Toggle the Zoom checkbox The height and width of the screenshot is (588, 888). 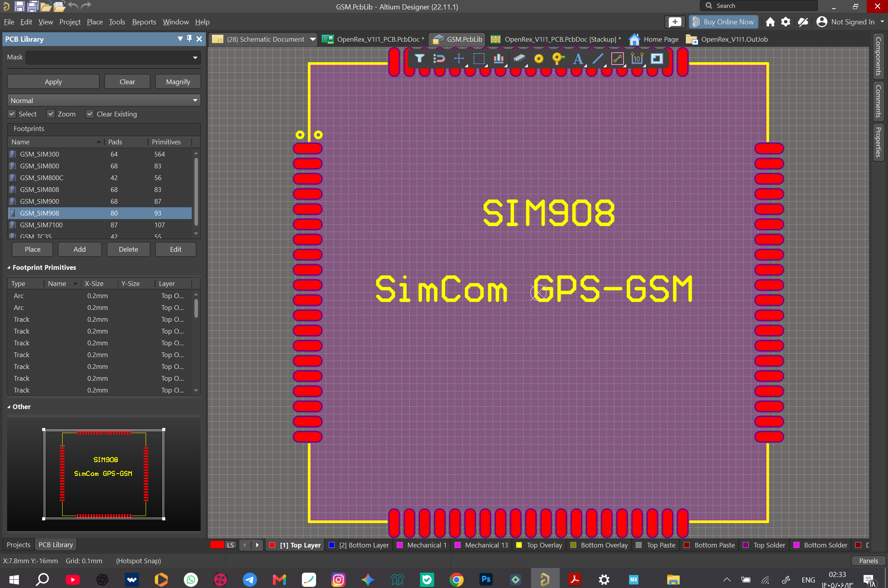tap(51, 114)
